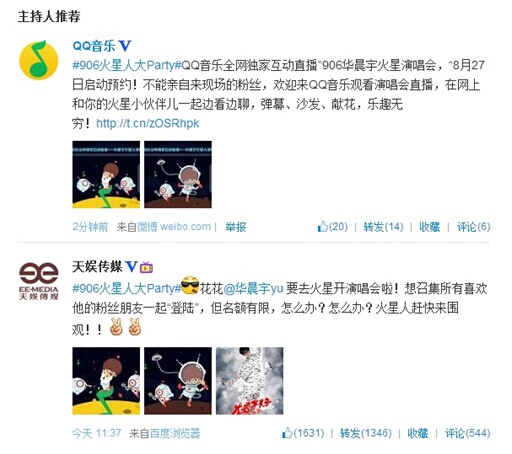512x454 pixels.
Task: Click the 天娱传媒 EE-Media logo avatar
Action: pyautogui.click(x=39, y=281)
